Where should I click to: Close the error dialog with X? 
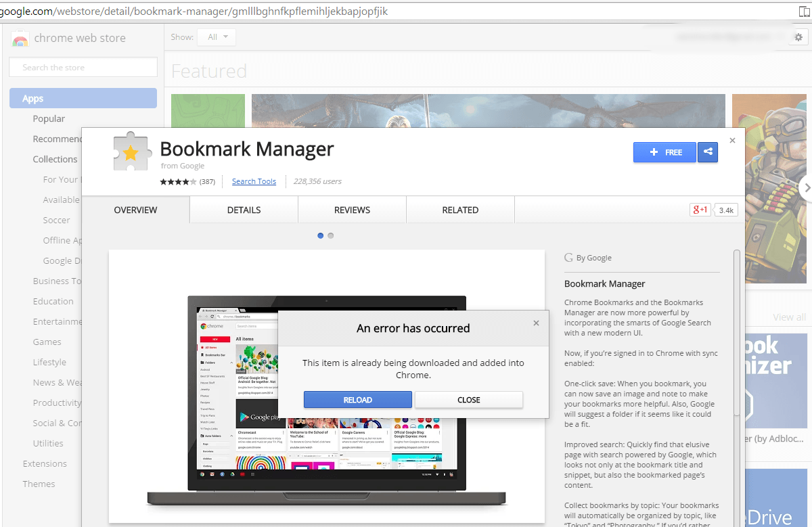tap(536, 323)
